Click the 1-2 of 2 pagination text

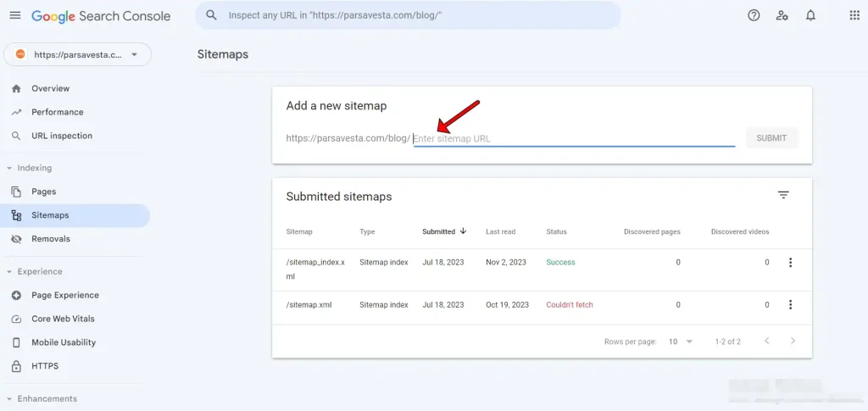coord(727,342)
